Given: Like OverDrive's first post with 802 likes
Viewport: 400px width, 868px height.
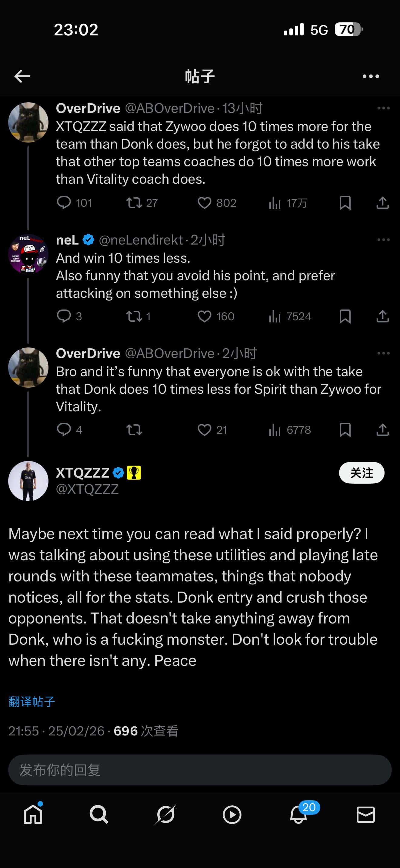Looking at the screenshot, I should tap(204, 203).
